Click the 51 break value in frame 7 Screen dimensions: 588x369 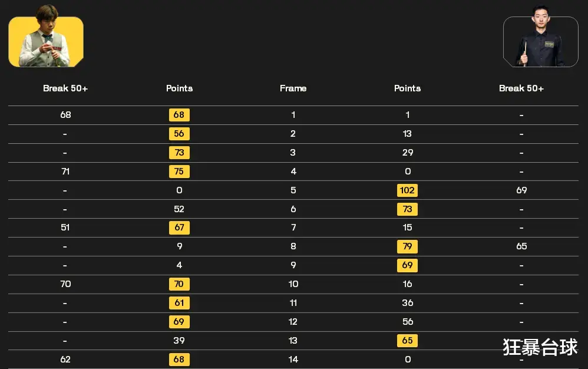click(65, 228)
